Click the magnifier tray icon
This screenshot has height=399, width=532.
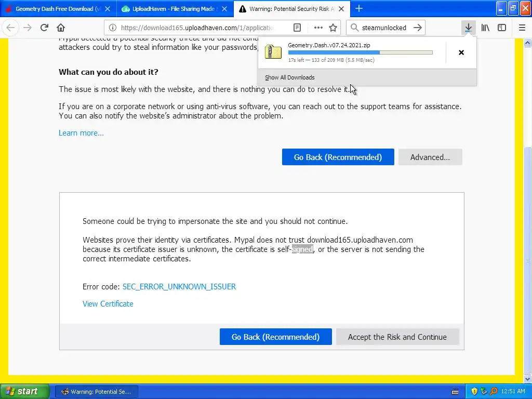point(494,392)
